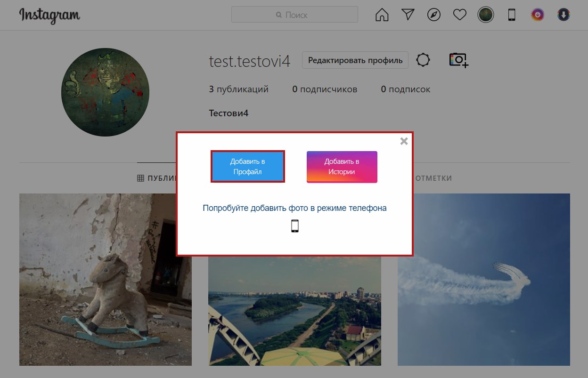The image size is (588, 378).
Task: Open the home feed icon
Action: [x=382, y=15]
